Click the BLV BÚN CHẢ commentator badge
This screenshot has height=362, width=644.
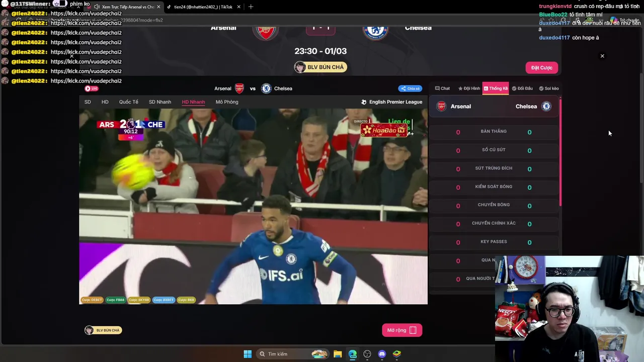pos(320,67)
